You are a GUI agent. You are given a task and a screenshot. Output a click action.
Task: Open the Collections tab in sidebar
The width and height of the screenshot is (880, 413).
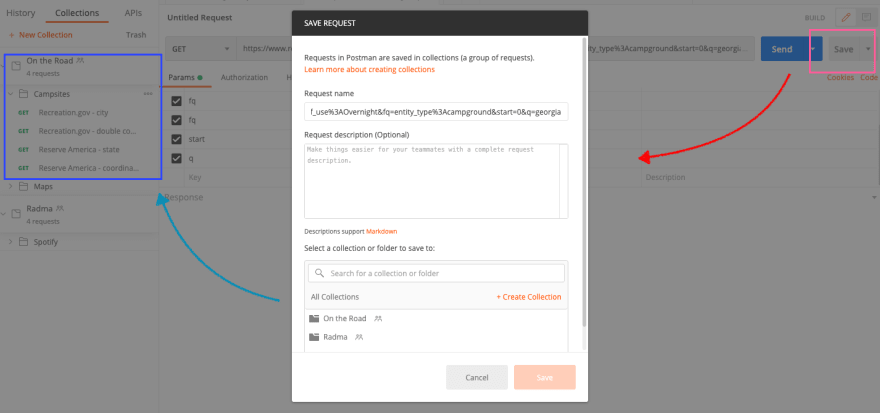coord(77,12)
